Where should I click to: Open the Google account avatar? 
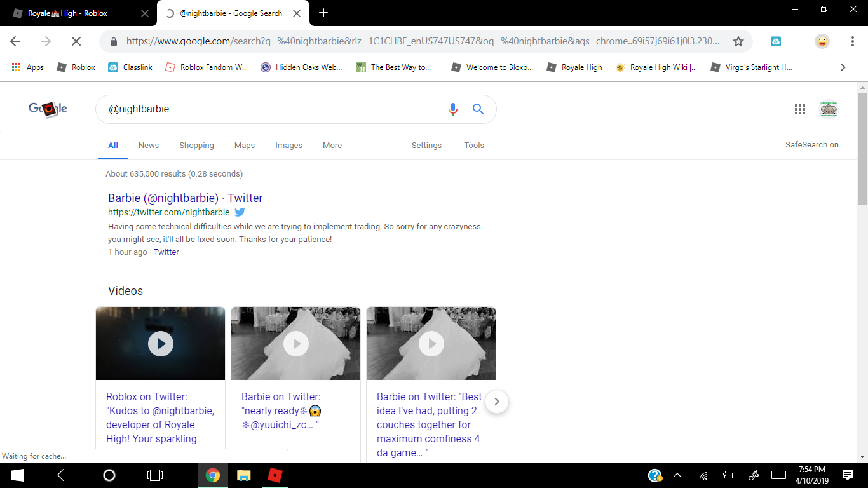click(829, 109)
